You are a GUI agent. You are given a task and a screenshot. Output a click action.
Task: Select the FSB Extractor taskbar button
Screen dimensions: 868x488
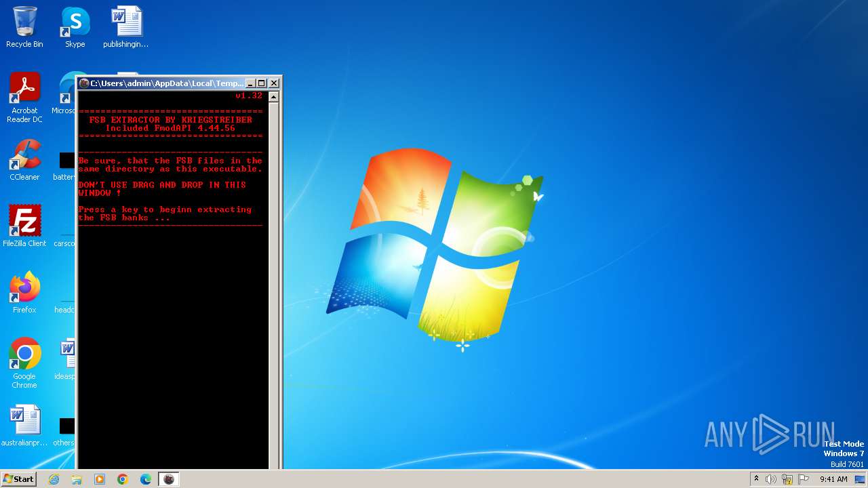coord(169,479)
